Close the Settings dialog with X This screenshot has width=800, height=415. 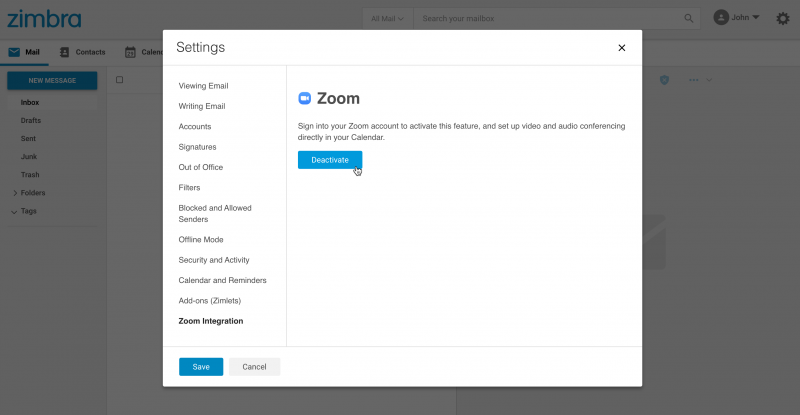pyautogui.click(x=621, y=47)
